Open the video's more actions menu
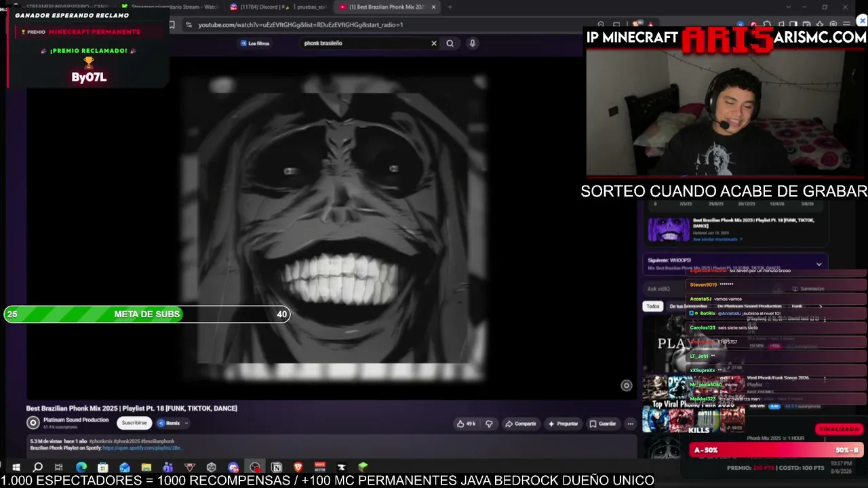The height and width of the screenshot is (488, 868). click(630, 424)
